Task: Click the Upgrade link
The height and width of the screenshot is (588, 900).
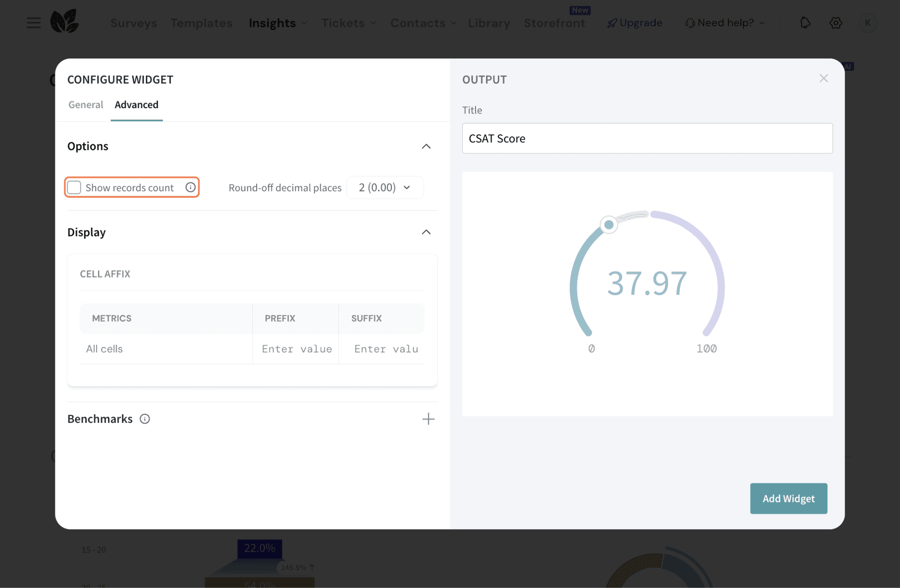Action: click(x=635, y=23)
